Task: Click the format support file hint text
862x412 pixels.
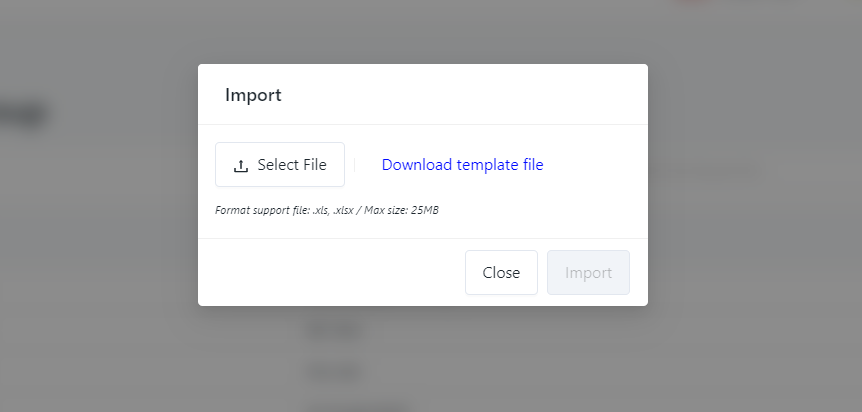Action: tap(326, 211)
